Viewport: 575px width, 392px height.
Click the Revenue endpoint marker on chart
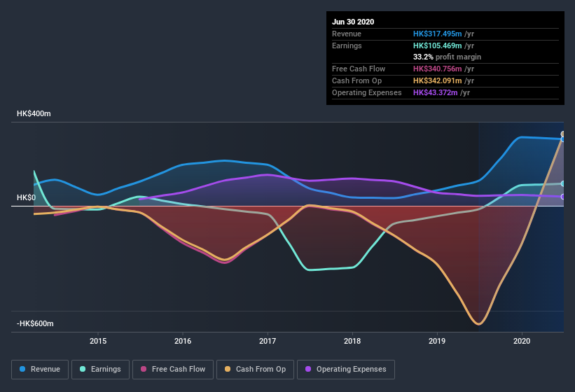[x=563, y=139]
